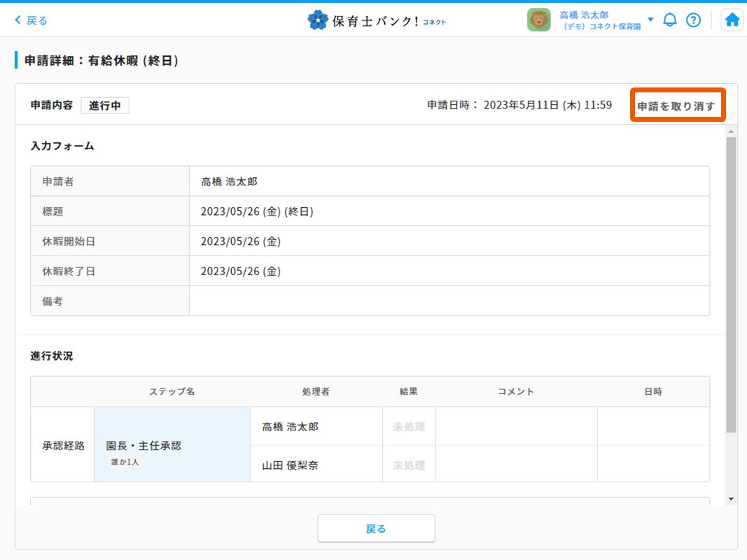Viewport: 747px width, 560px height.
Task: Open notifications bell icon
Action: click(670, 20)
